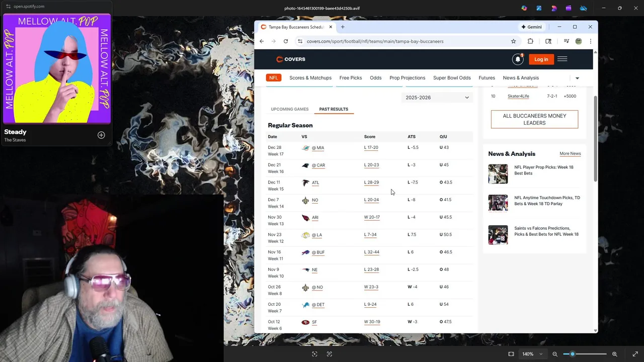Open the Covers hamburger menu
The width and height of the screenshot is (644, 362).
click(x=562, y=59)
